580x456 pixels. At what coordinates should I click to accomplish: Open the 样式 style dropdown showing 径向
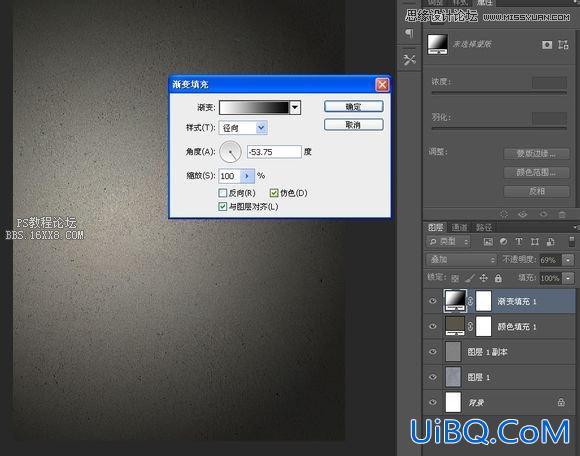tap(243, 128)
